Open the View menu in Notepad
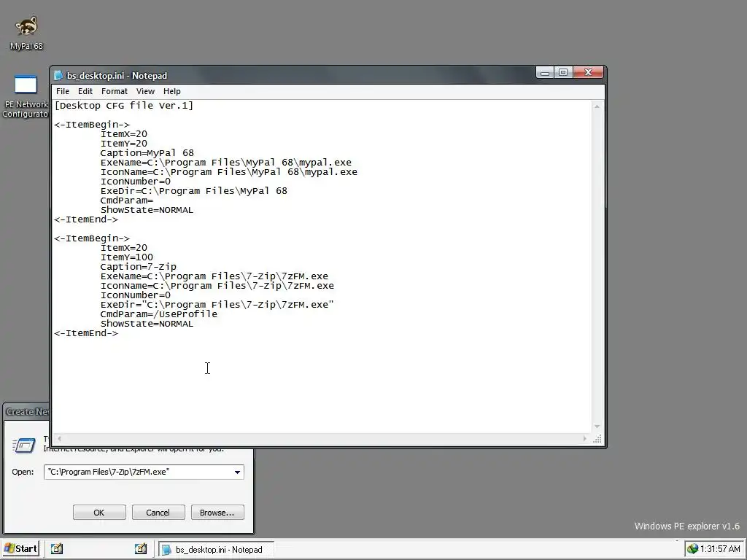The image size is (747, 560). tap(145, 91)
